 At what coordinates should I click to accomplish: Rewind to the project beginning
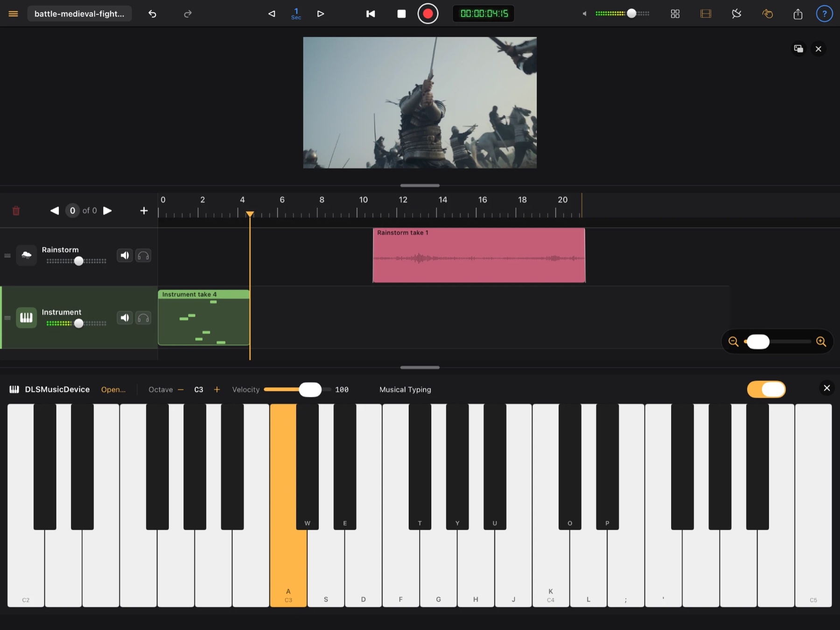(x=371, y=14)
